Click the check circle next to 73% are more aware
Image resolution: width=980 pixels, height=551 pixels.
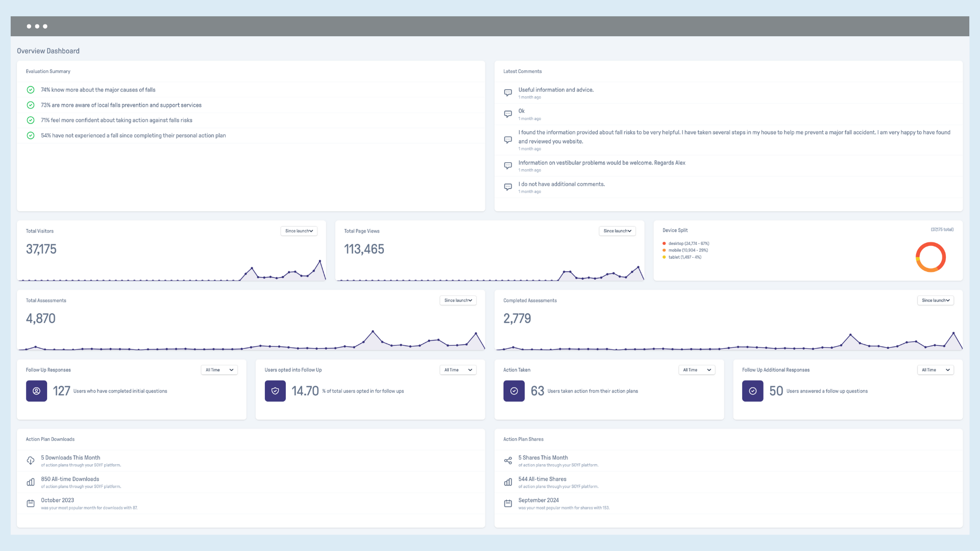31,105
